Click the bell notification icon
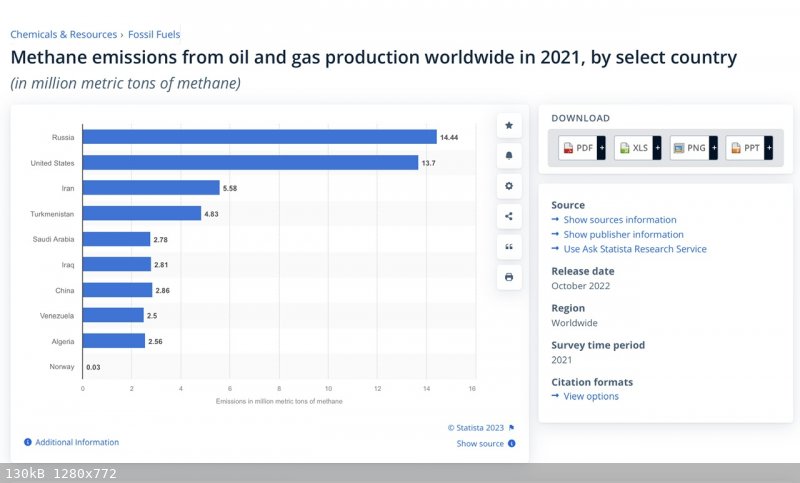Image resolution: width=800 pixels, height=483 pixels. tap(509, 156)
